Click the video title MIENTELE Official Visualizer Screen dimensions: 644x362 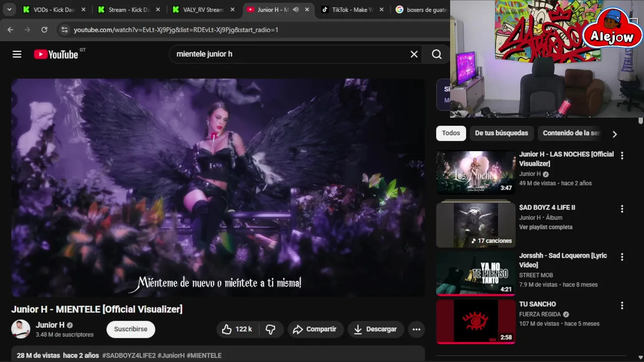[x=97, y=309]
